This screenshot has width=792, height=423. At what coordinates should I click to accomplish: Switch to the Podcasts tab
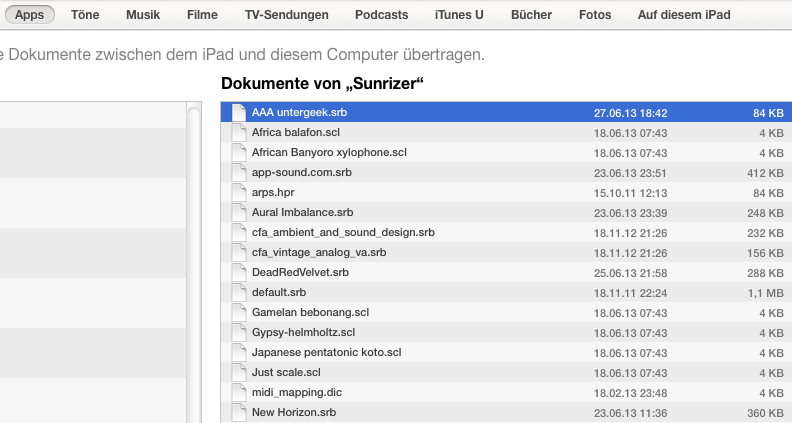(381, 15)
